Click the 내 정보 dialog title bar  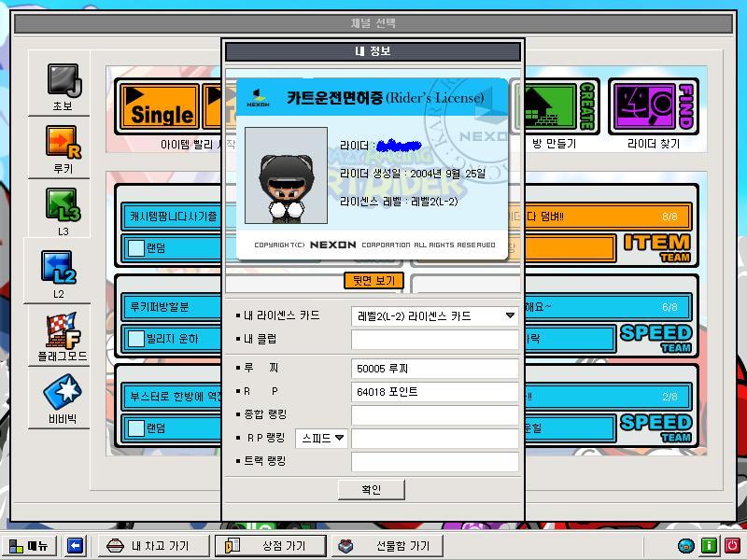373,51
